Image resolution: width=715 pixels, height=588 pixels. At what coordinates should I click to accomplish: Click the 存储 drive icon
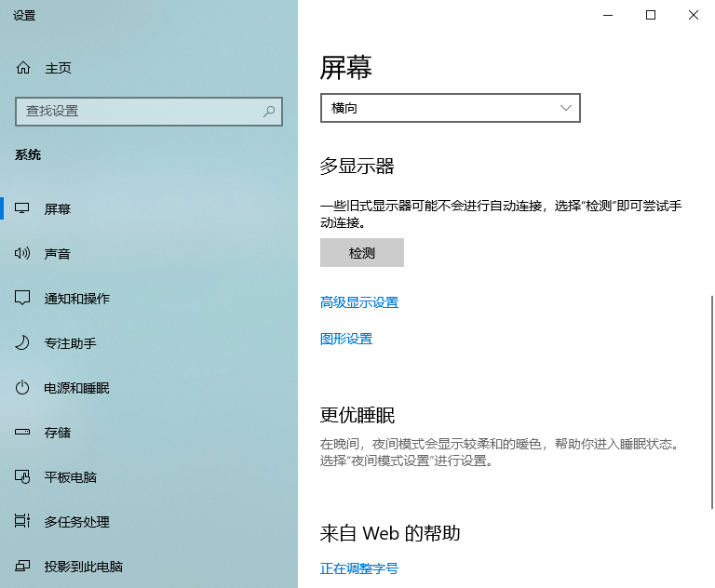click(23, 433)
